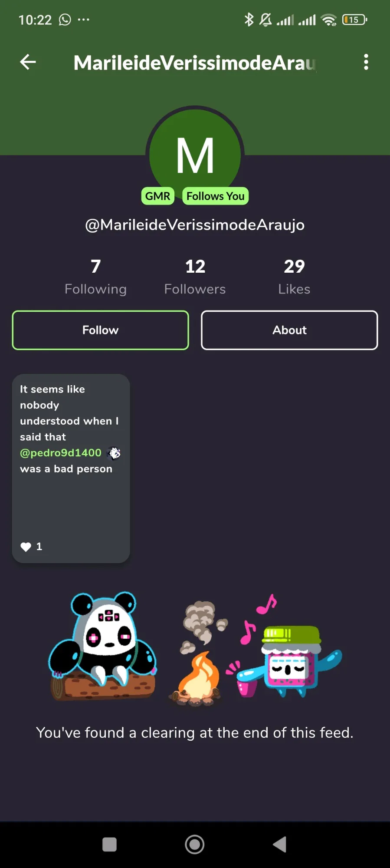Open the Followers list showing 12
This screenshot has width=390, height=868.
pyautogui.click(x=195, y=277)
